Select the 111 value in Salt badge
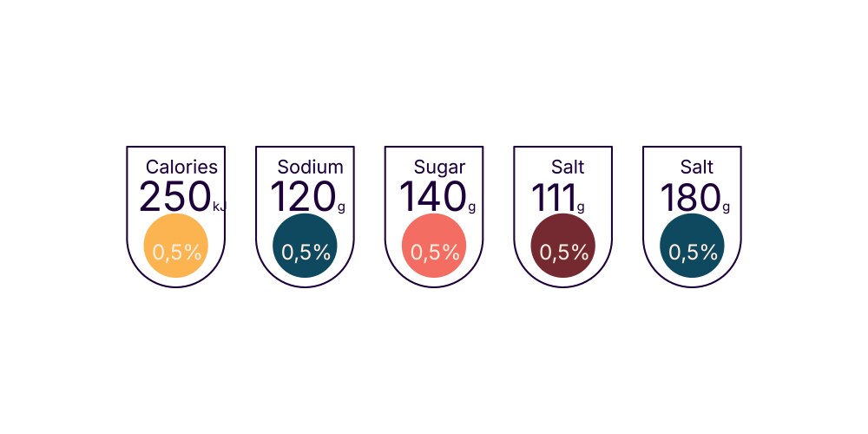The height and width of the screenshot is (434, 868). pyautogui.click(x=553, y=198)
